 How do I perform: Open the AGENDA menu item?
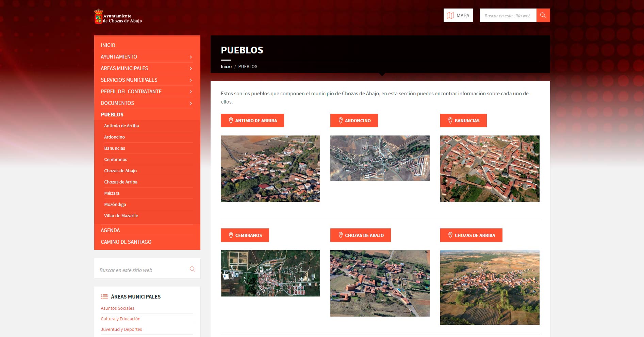click(x=110, y=230)
